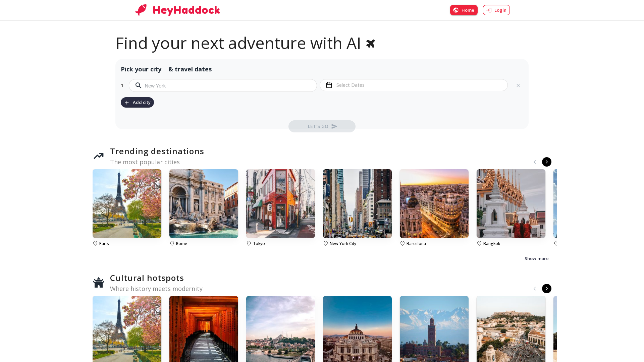
Task: Open the Eiffel Tower photo in Cultural hotspots
Action: [127, 329]
